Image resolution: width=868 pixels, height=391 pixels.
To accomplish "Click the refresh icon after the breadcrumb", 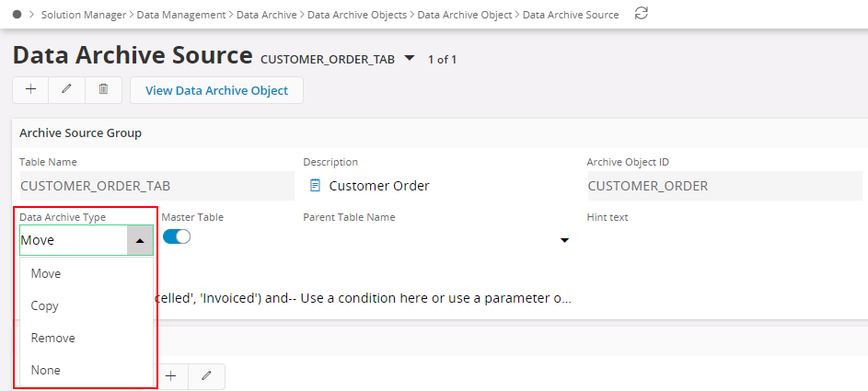I will click(x=642, y=14).
